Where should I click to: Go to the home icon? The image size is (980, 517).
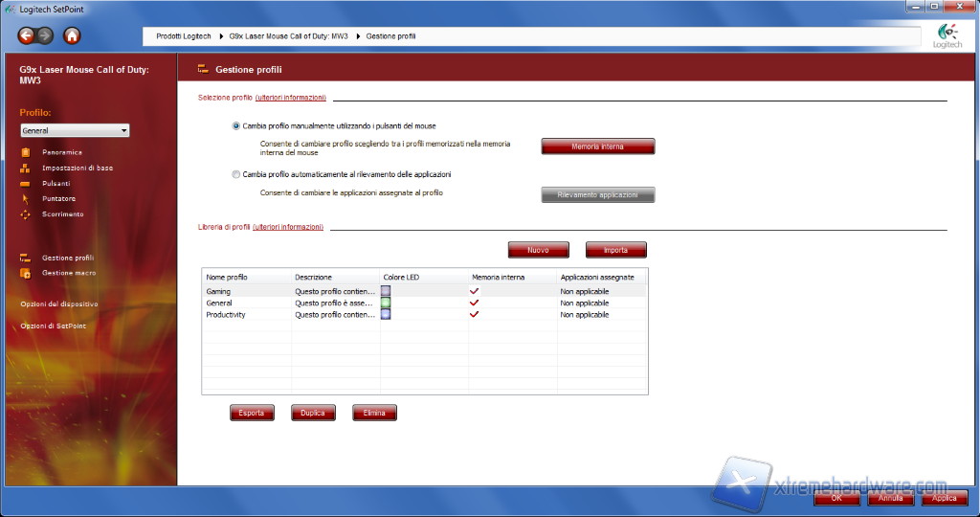pyautogui.click(x=72, y=36)
